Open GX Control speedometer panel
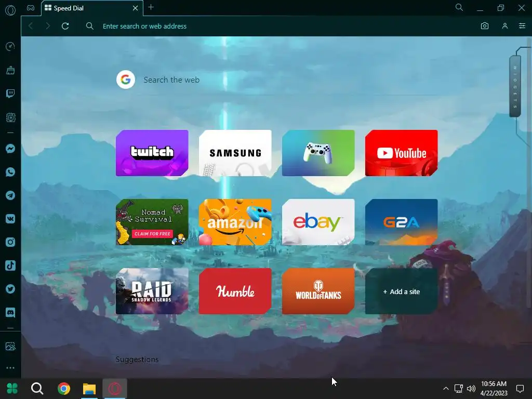 10,46
